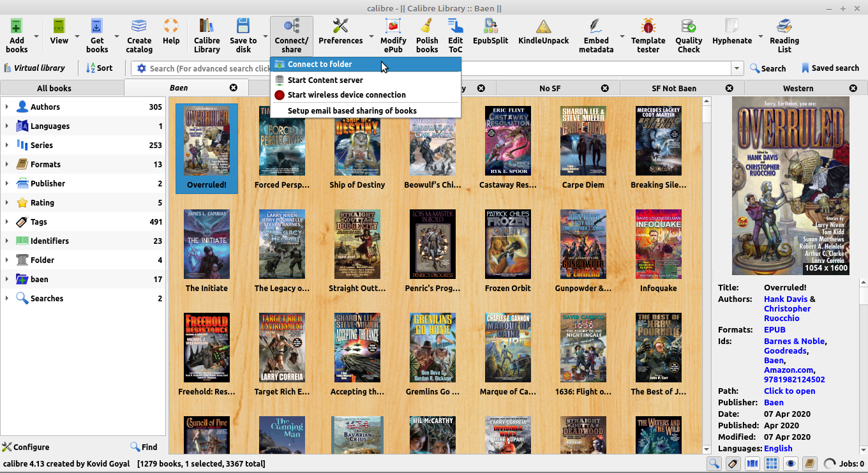The image size is (868, 473).
Task: Toggle the Quickview eye button
Action: tap(791, 463)
